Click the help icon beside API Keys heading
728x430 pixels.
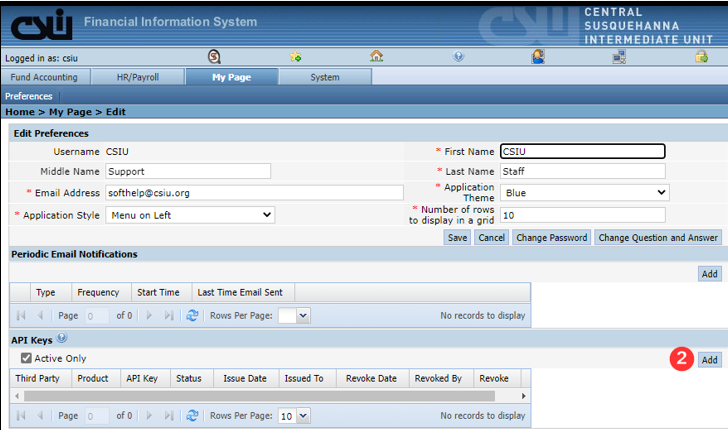point(62,339)
